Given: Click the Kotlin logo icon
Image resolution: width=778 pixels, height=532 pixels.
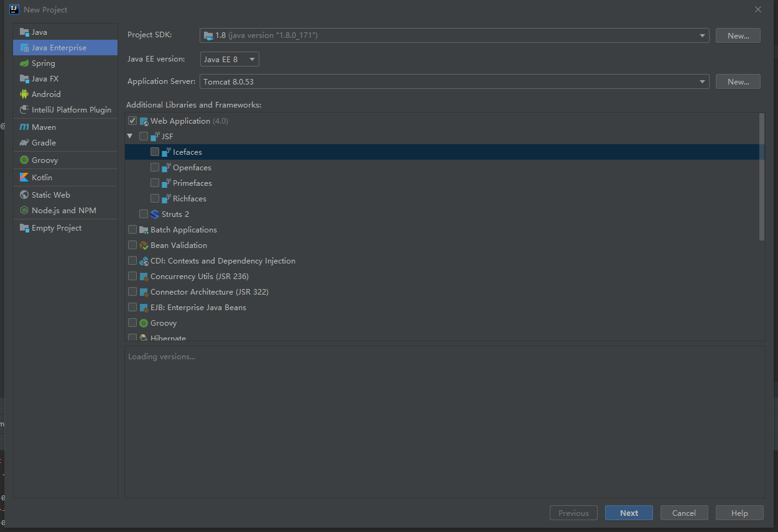Looking at the screenshot, I should [24, 178].
